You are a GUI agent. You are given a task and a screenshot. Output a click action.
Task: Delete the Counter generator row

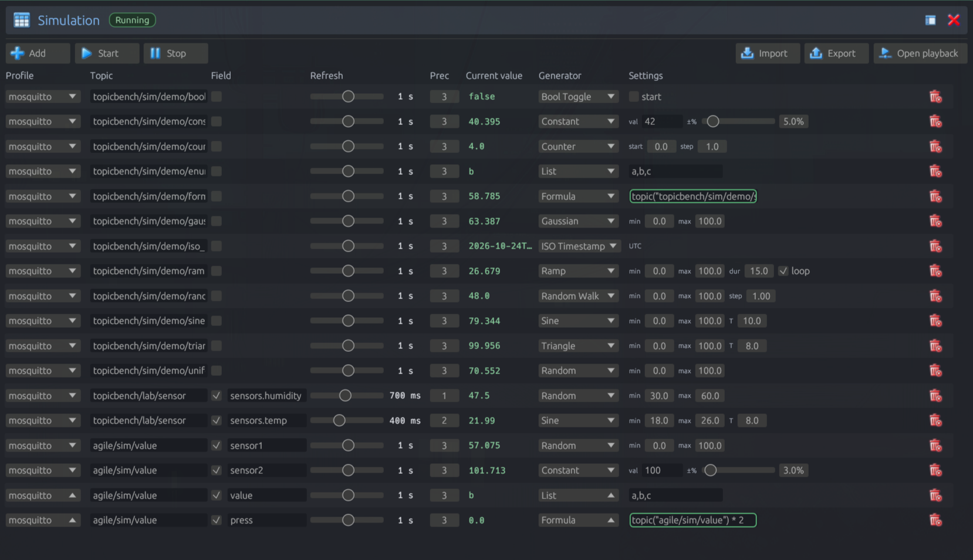[x=935, y=147]
